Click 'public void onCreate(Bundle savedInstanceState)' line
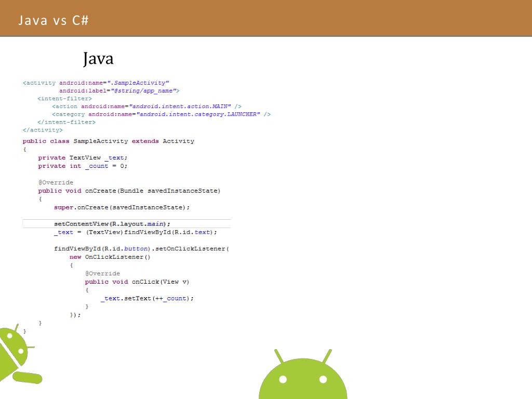This screenshot has height=399, width=532. pos(129,191)
